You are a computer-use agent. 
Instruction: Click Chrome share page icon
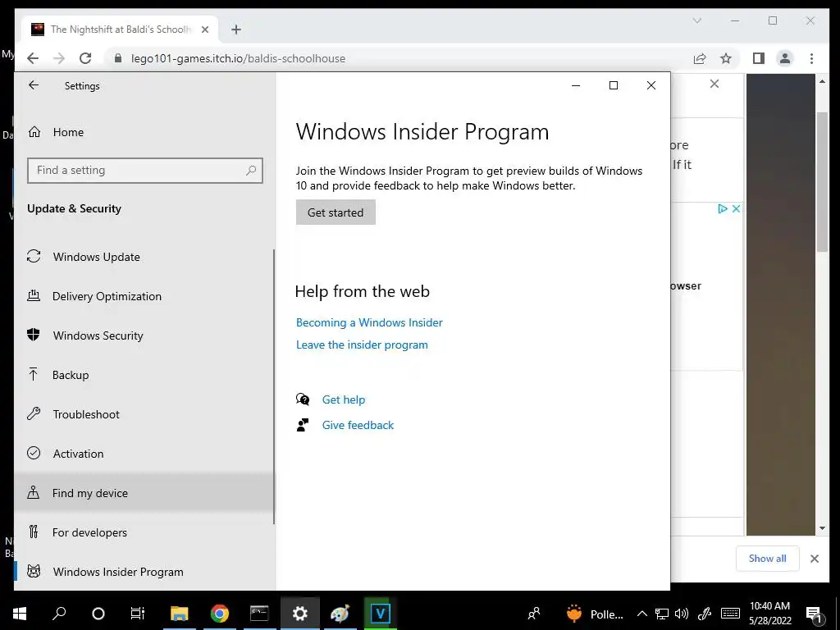tap(700, 58)
